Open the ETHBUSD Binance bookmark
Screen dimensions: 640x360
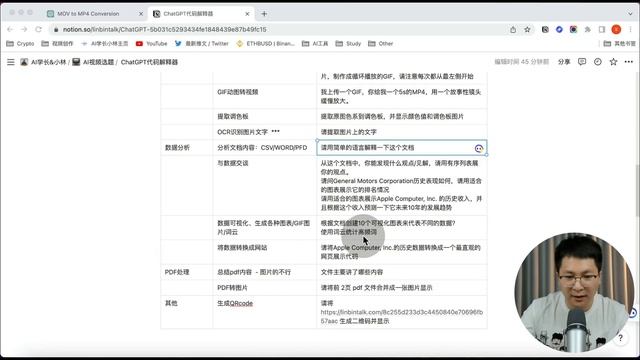click(x=265, y=43)
